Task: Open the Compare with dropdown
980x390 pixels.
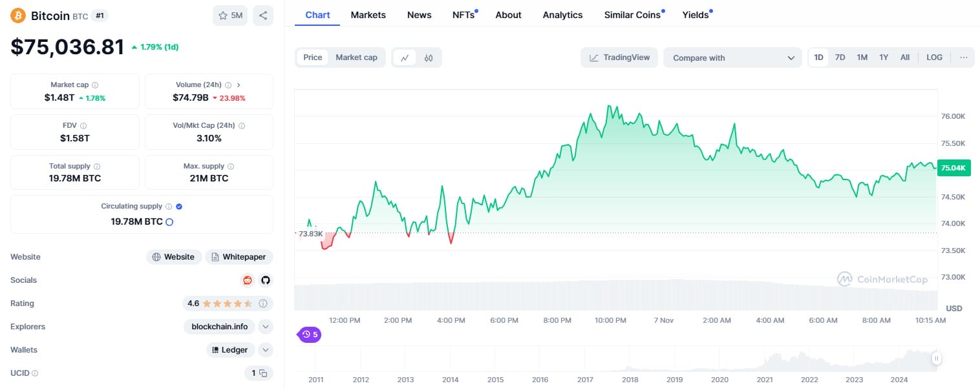Action: [x=733, y=57]
